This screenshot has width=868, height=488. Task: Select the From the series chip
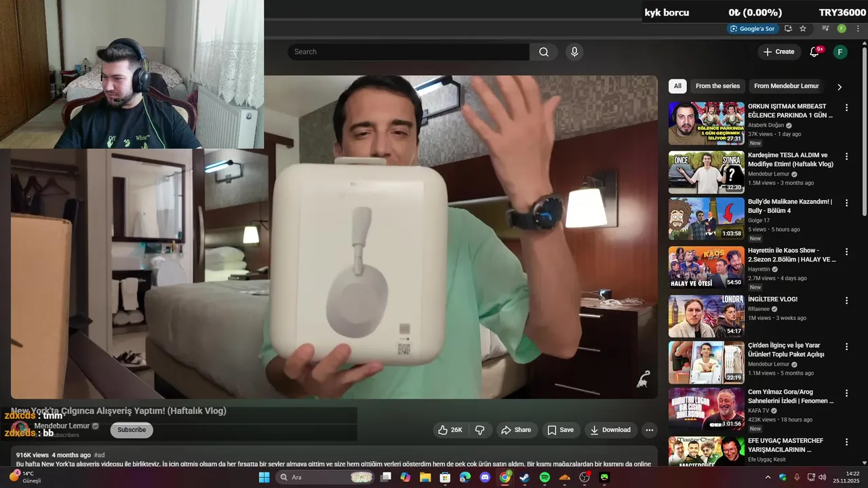pyautogui.click(x=717, y=86)
